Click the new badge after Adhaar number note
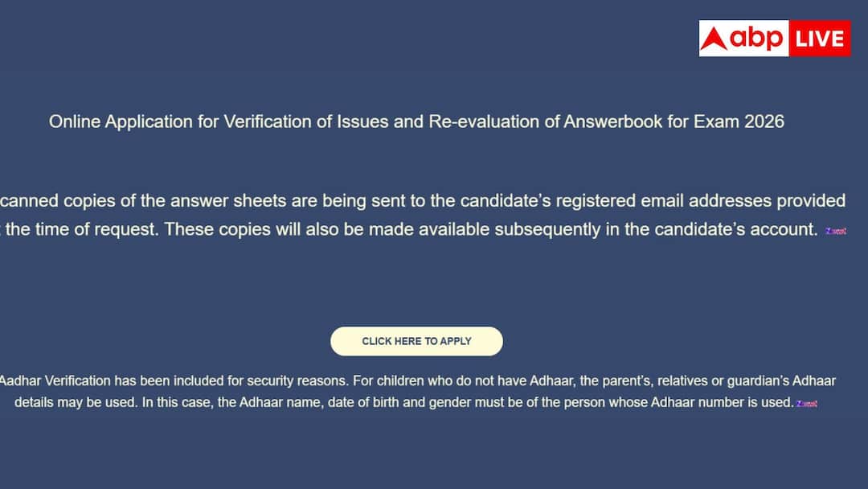 click(807, 404)
